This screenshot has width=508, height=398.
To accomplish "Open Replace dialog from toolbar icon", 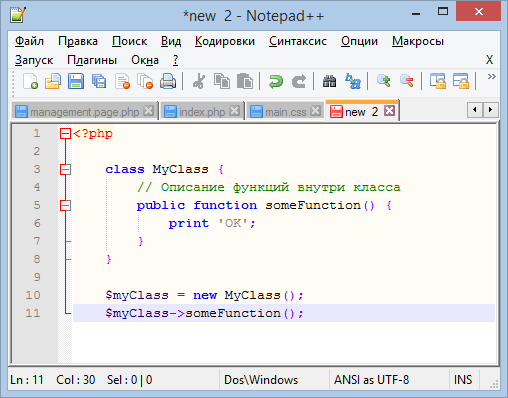I will [x=353, y=81].
